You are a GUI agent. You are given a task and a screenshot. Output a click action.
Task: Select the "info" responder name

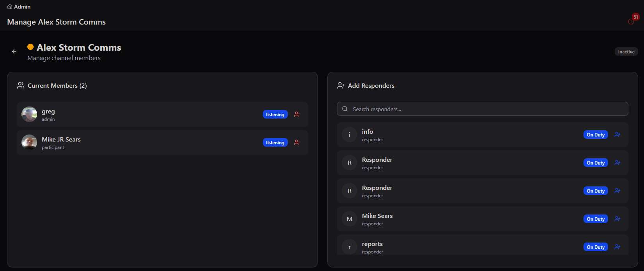367,131
